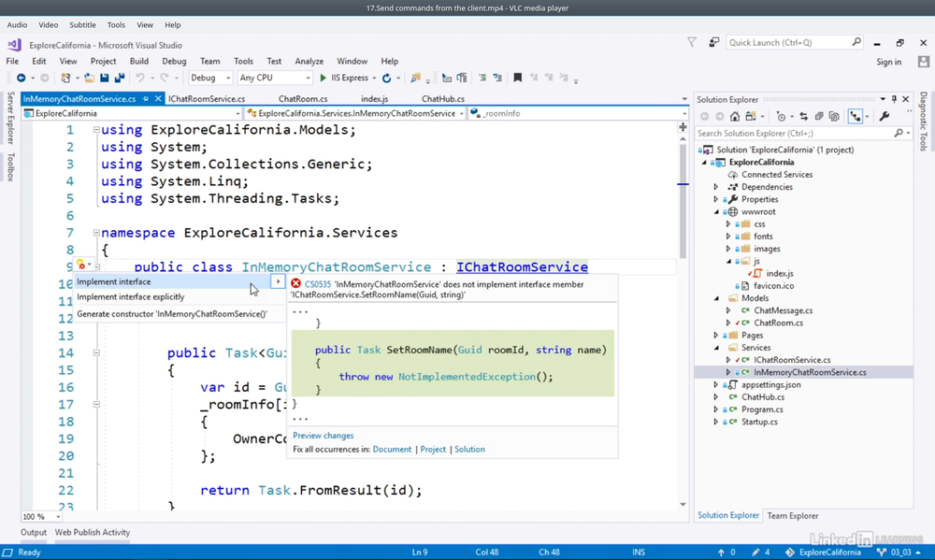Open the Server Explorer side tab
The height and width of the screenshot is (560, 935).
coord(10,118)
